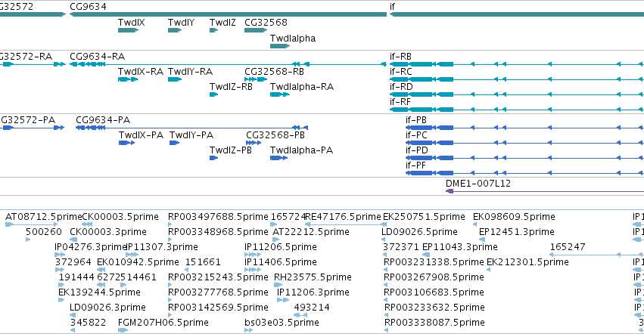This screenshot has height=334, width=644.
Task: Open the RP003497688.5prime EST label
Action: 218,217
